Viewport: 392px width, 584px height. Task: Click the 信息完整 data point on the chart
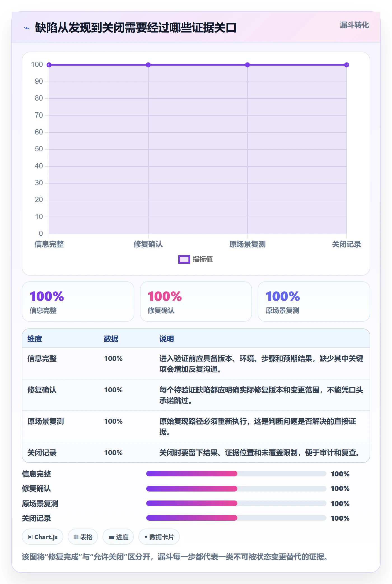[49, 65]
